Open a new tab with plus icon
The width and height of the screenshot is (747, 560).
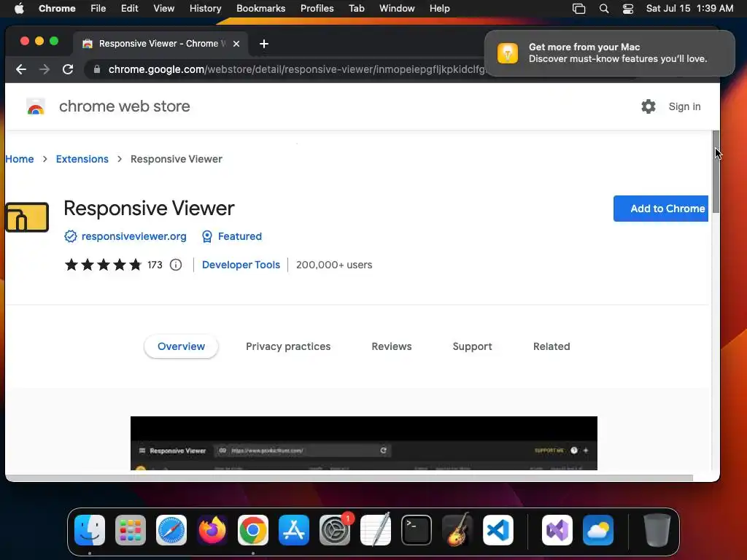[264, 44]
